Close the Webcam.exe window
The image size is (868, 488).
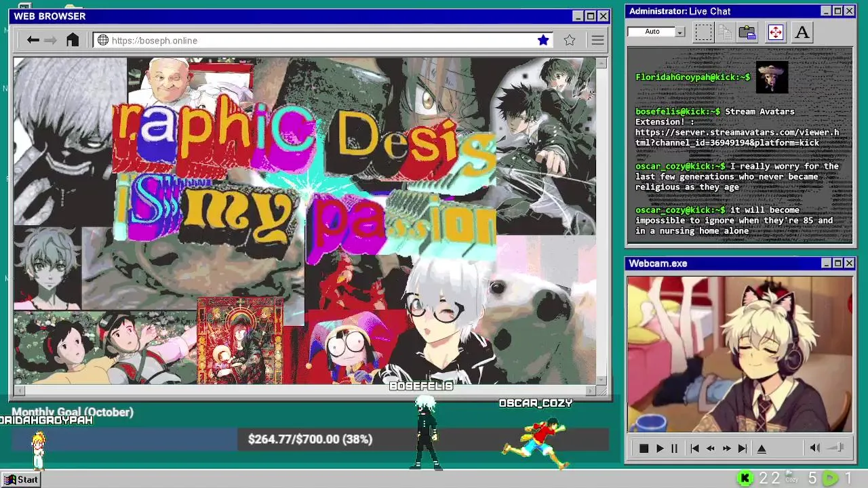coord(849,263)
